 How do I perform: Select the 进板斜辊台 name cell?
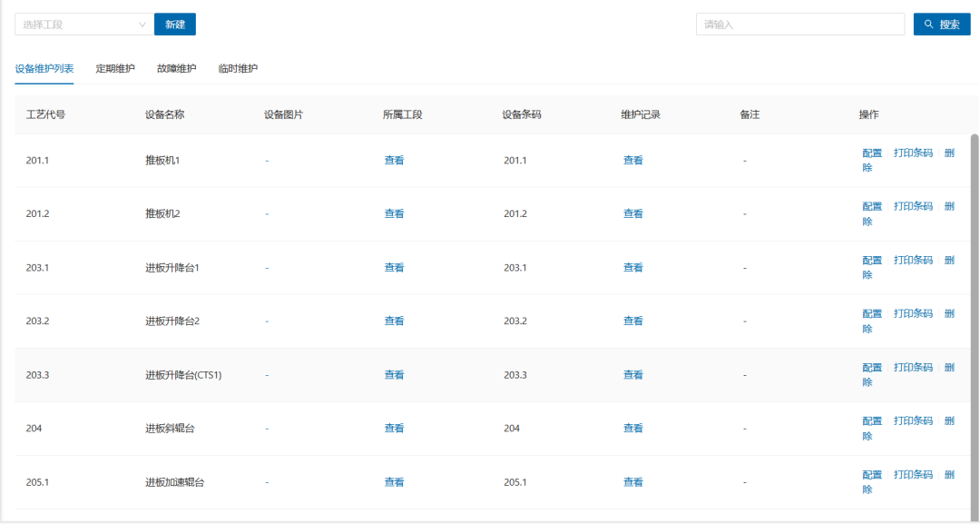click(x=170, y=429)
